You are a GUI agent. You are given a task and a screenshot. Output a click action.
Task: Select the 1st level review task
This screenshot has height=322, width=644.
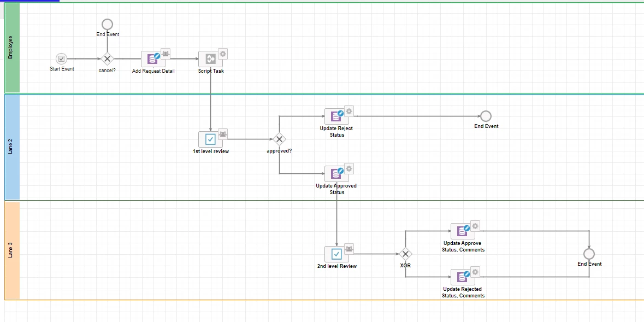point(210,139)
